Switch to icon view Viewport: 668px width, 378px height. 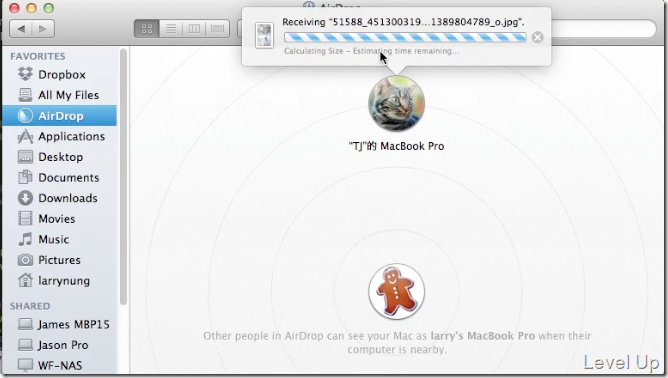147,29
